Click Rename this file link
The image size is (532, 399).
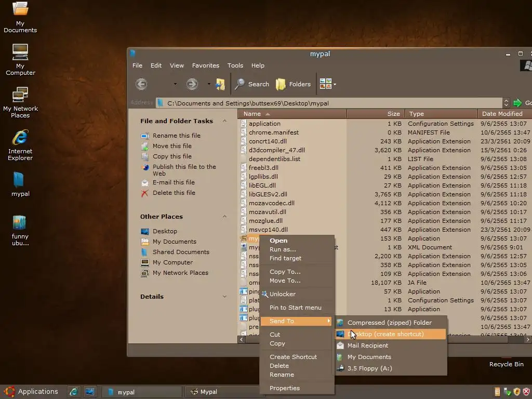point(177,136)
